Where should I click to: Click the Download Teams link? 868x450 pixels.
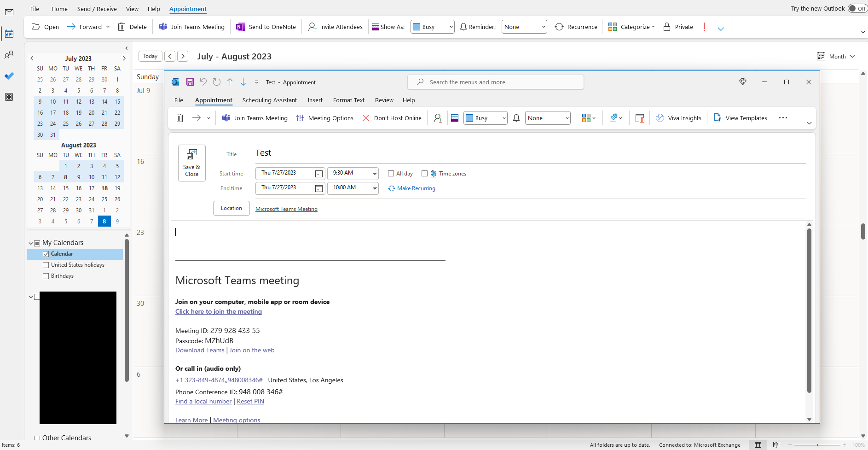200,351
